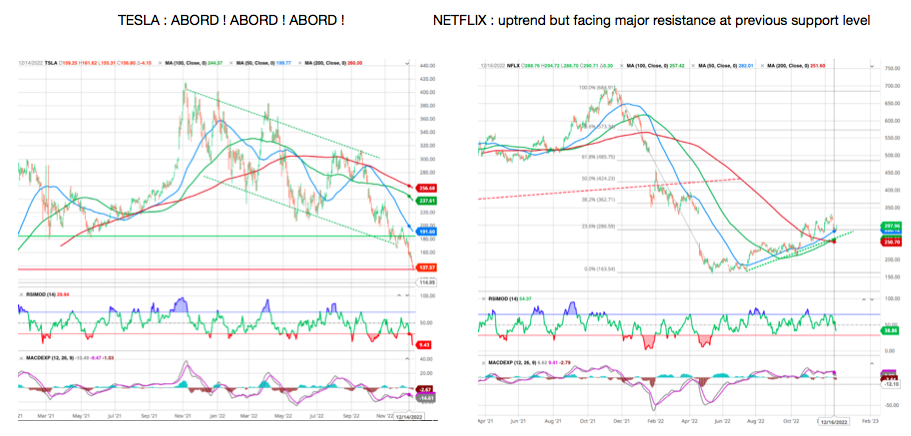Remove the MA (200) indicator on Tesla chart
Viewport: 911px width, 436px height.
(300, 63)
